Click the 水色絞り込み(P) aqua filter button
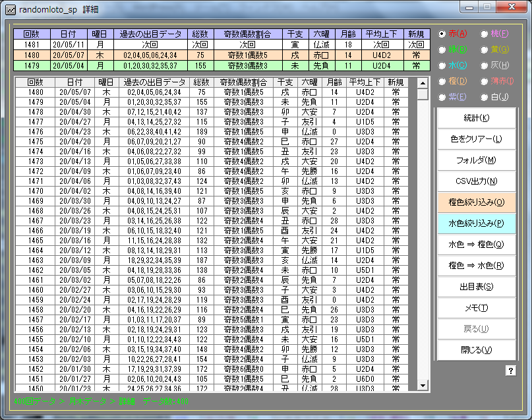The image size is (532, 420). 477,224
